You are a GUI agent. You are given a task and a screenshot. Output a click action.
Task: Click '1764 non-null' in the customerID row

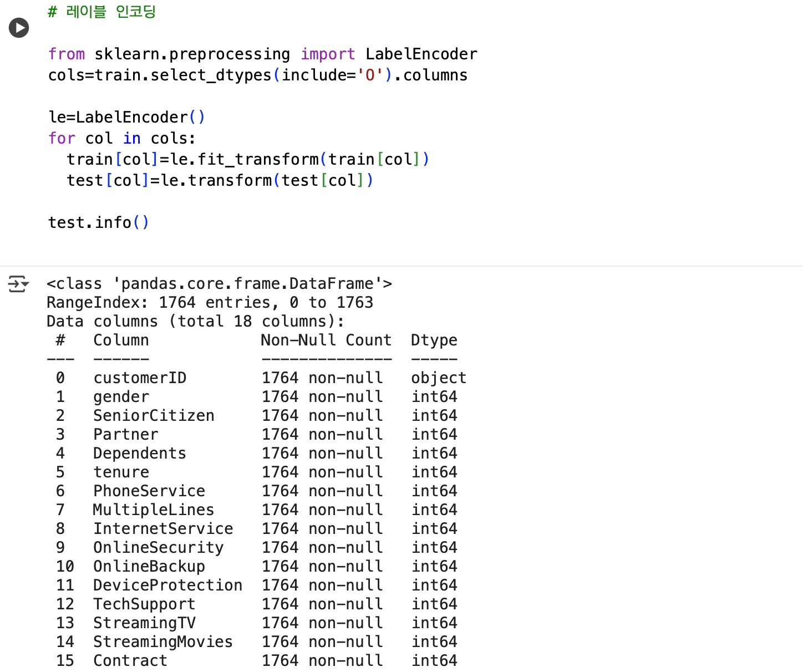[322, 378]
